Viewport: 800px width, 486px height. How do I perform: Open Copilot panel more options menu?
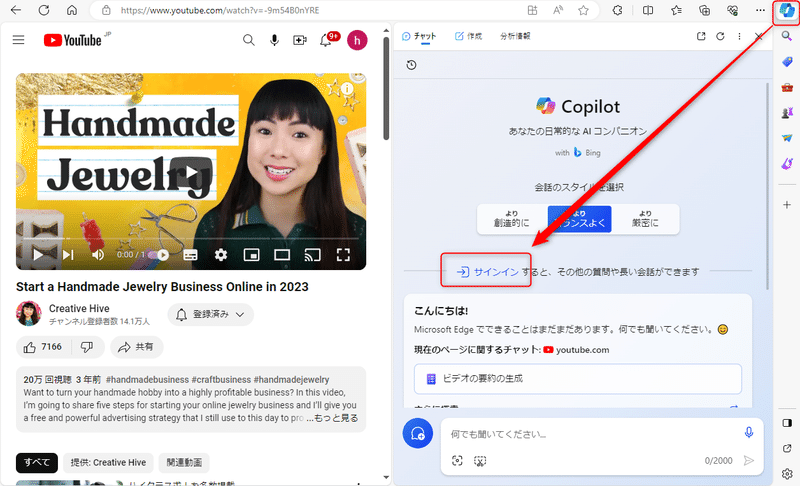coord(739,36)
